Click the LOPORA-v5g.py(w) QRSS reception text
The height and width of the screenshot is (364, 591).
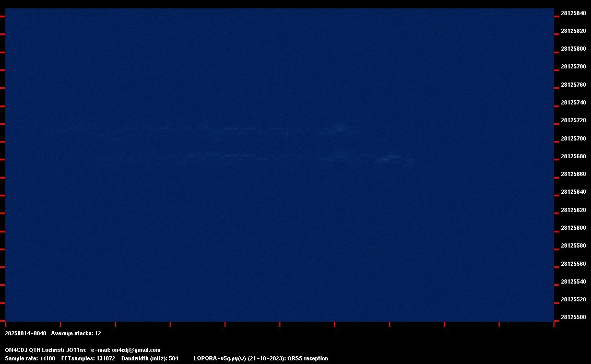tap(261, 358)
